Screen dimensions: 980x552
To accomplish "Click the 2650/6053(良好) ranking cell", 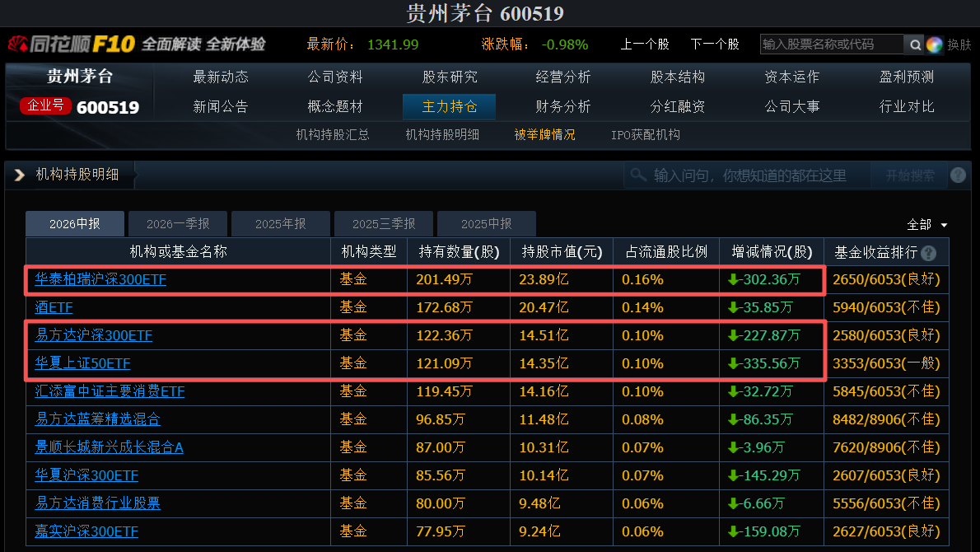I will [886, 279].
